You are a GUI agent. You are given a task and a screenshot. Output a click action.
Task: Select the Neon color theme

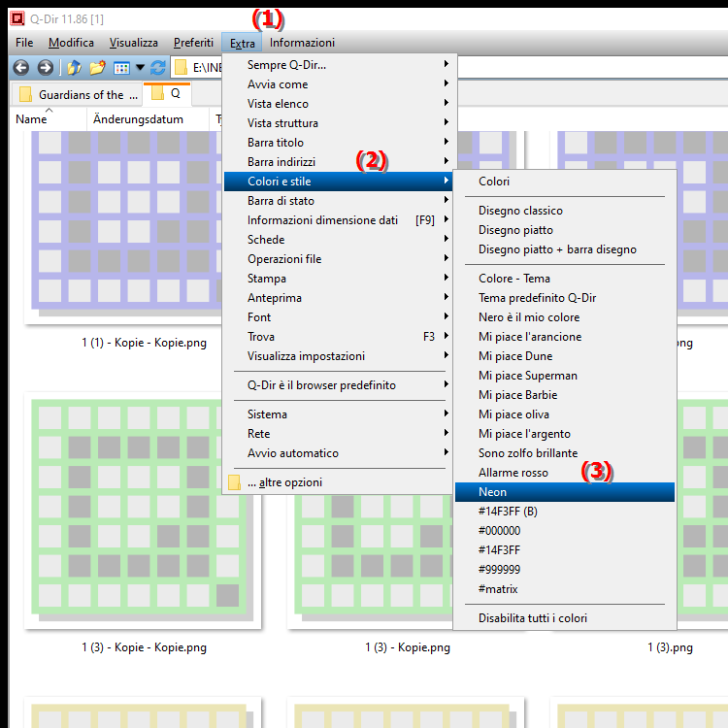click(565, 492)
